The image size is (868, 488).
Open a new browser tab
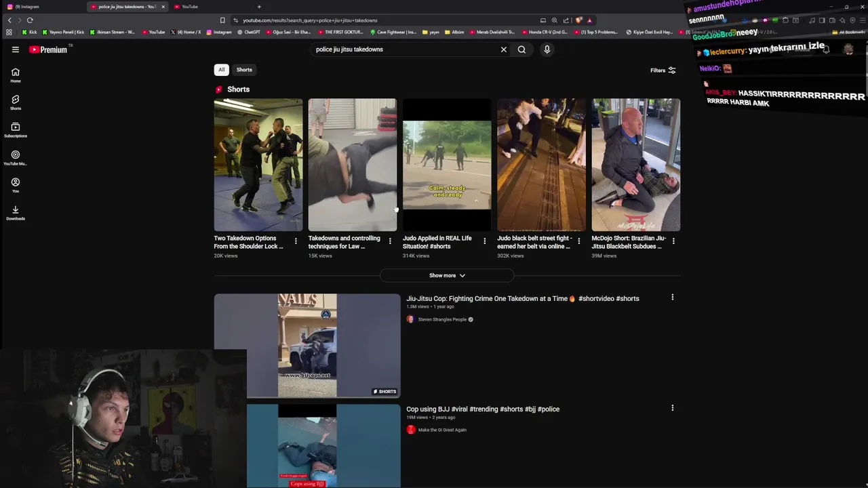point(258,7)
